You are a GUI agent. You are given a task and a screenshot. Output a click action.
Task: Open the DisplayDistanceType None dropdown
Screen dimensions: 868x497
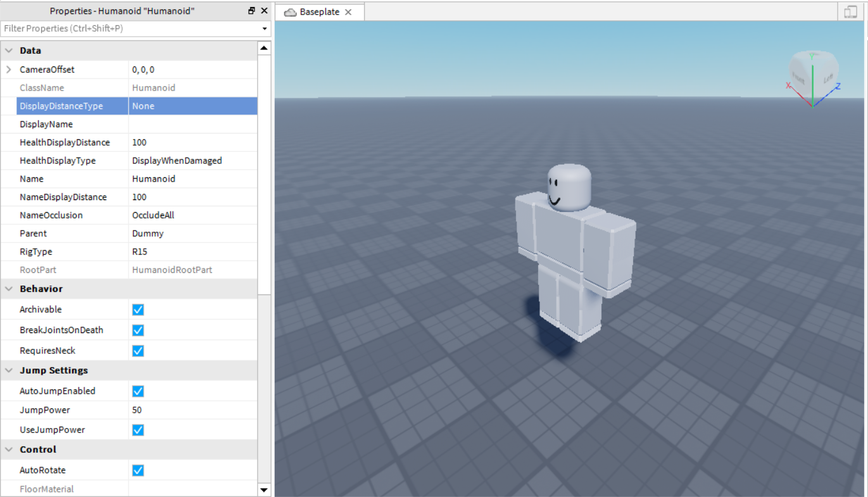(x=193, y=106)
